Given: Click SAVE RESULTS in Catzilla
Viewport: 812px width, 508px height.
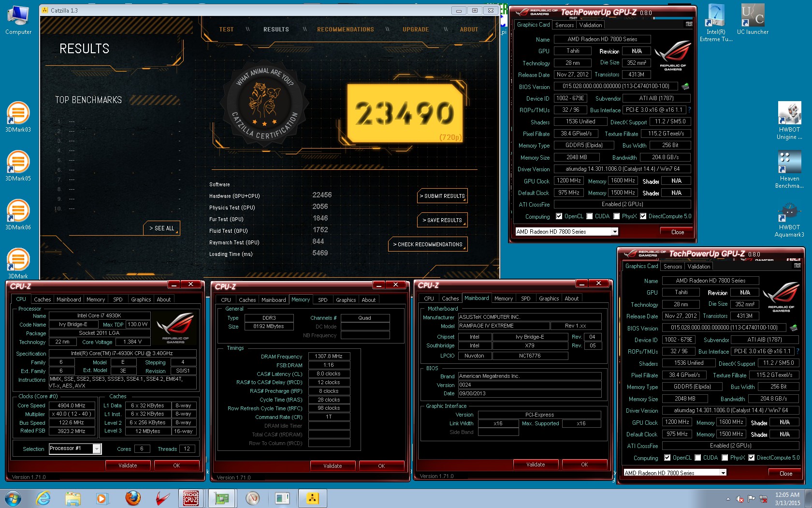Looking at the screenshot, I should pyautogui.click(x=442, y=220).
